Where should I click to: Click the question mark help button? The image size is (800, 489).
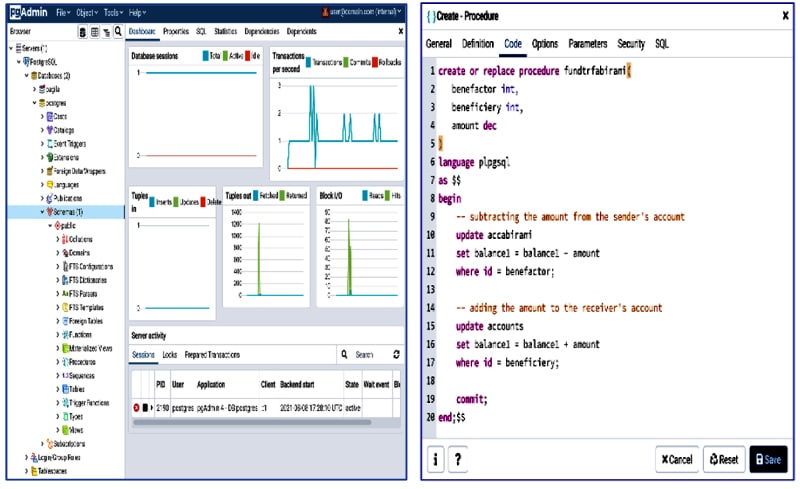click(x=458, y=459)
